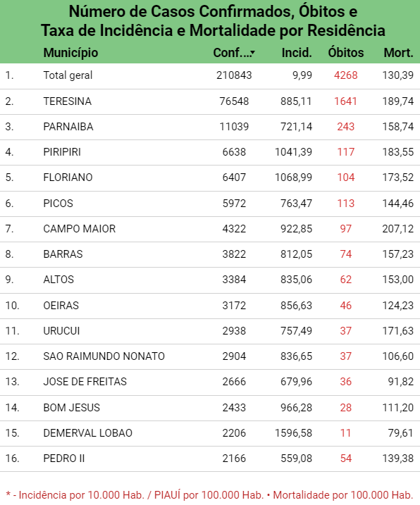Viewport: 420px width, 505px height.
Task: Select the TERESINA row
Action: pos(210,101)
